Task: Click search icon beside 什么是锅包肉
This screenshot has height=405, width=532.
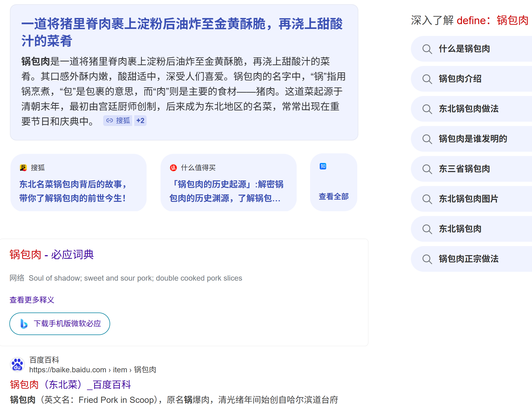Action: pos(427,49)
